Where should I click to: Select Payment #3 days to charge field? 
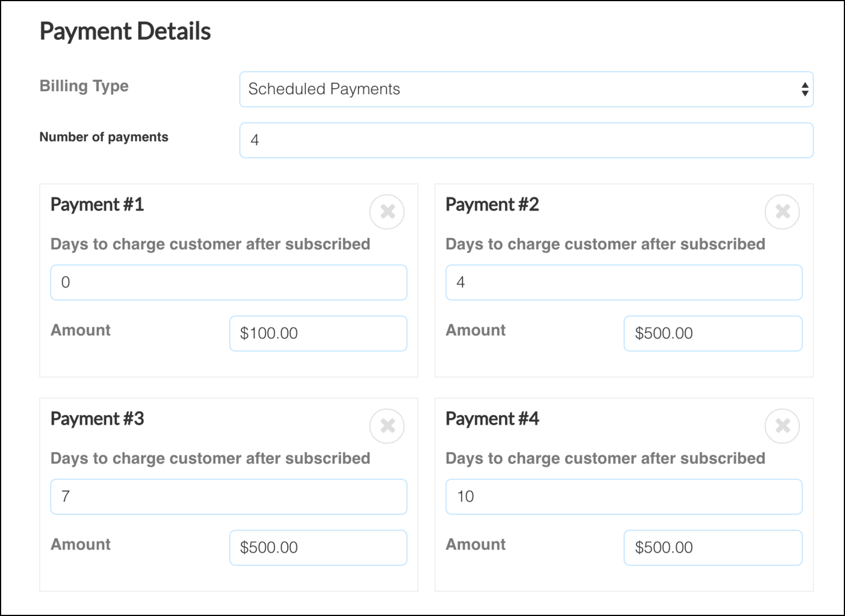tap(229, 496)
